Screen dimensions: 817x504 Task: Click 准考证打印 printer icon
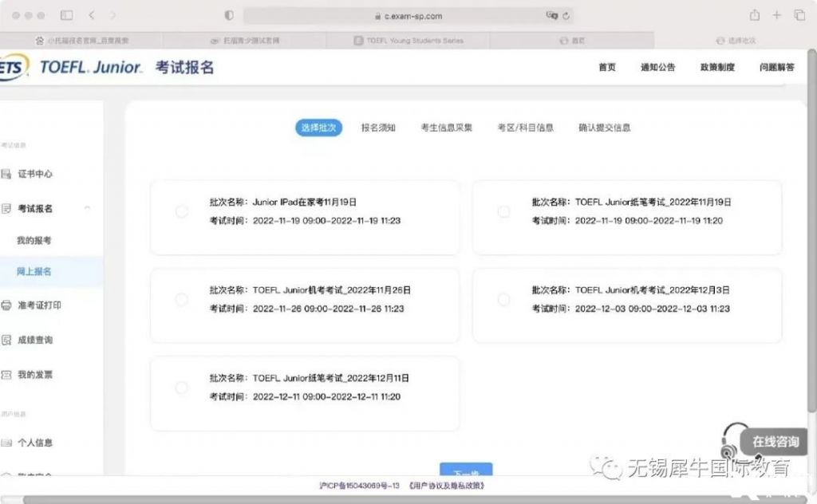click(x=6, y=305)
